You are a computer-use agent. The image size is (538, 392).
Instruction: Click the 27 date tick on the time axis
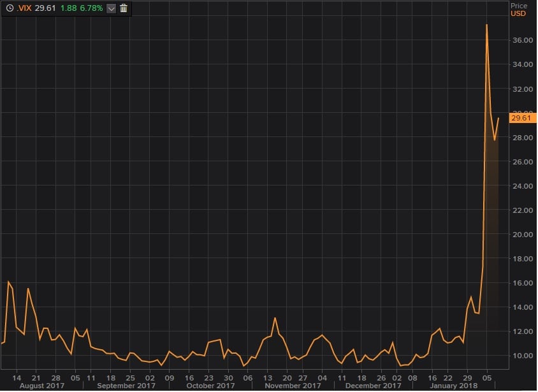[x=303, y=378]
